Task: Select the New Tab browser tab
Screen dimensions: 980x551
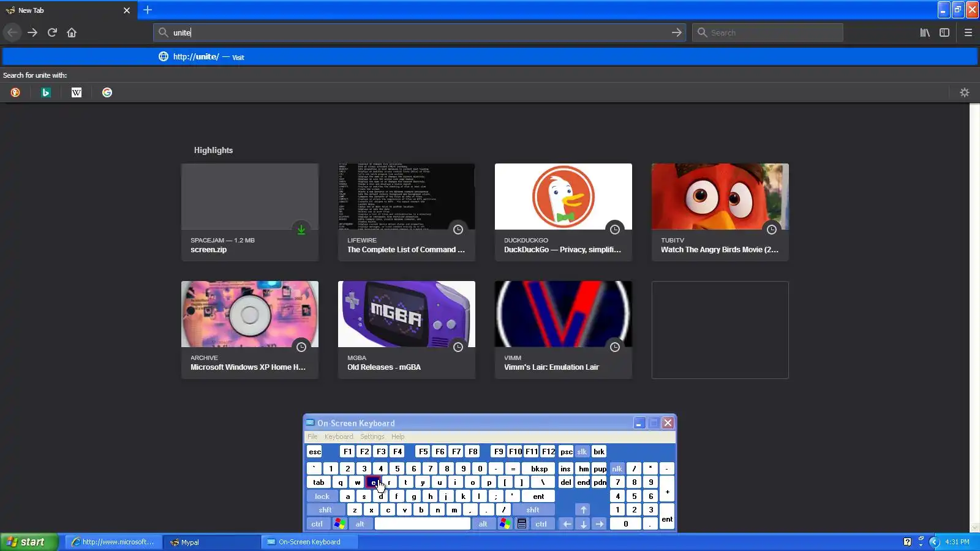Action: (69, 10)
